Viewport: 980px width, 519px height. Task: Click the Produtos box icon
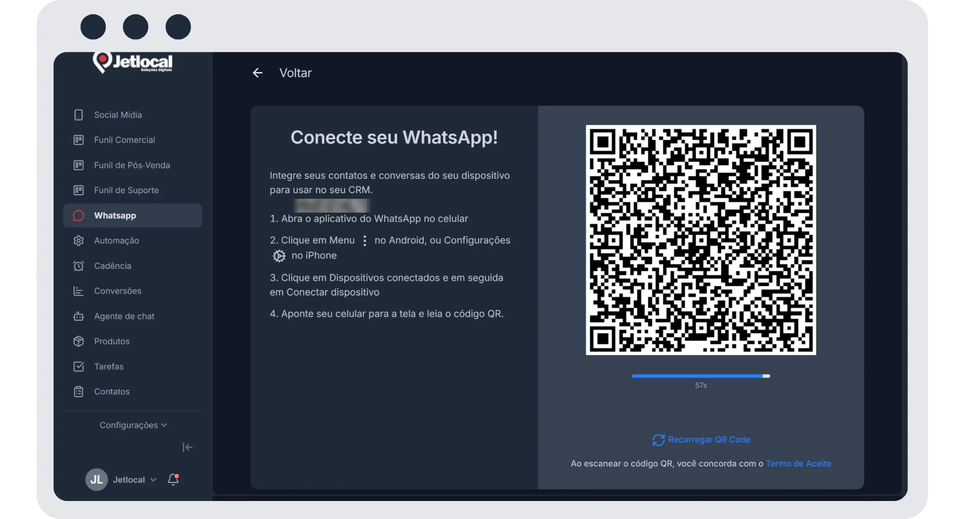coord(78,341)
